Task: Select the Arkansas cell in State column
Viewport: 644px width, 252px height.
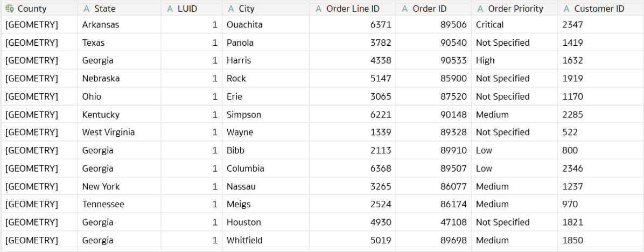Action: point(101,25)
